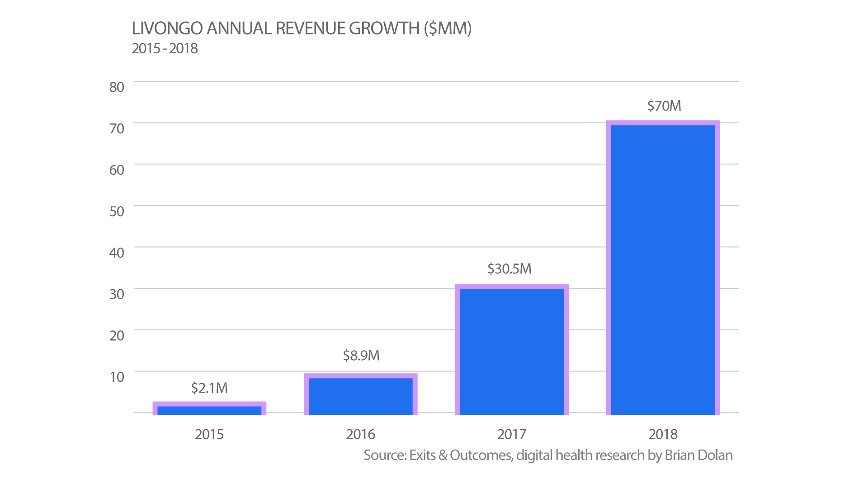The width and height of the screenshot is (868, 488).
Task: Click the '20' y-axis value
Action: click(x=117, y=336)
